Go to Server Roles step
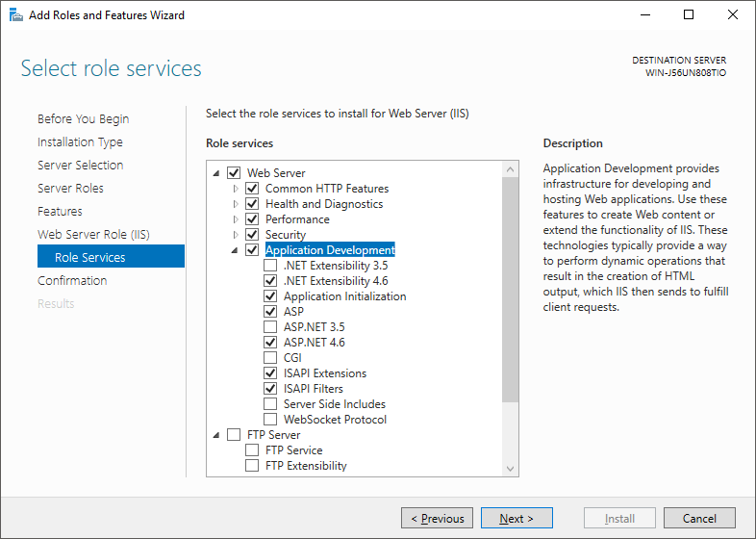The image size is (756, 539). point(70,189)
